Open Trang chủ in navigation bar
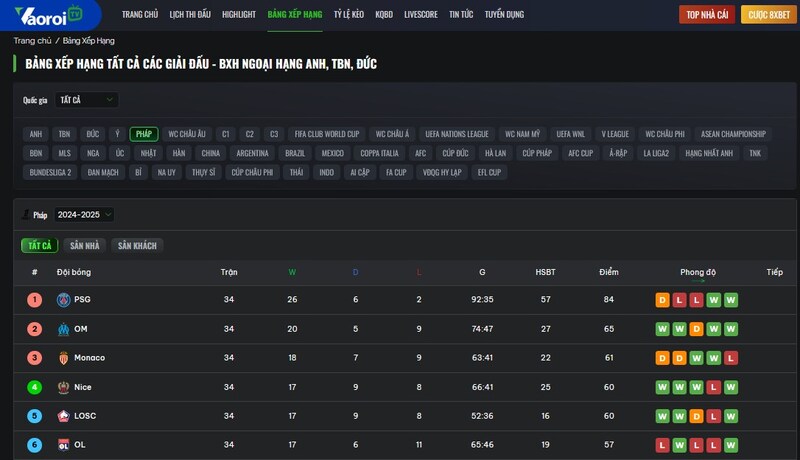Image resolution: width=800 pixels, height=460 pixels. (x=140, y=15)
